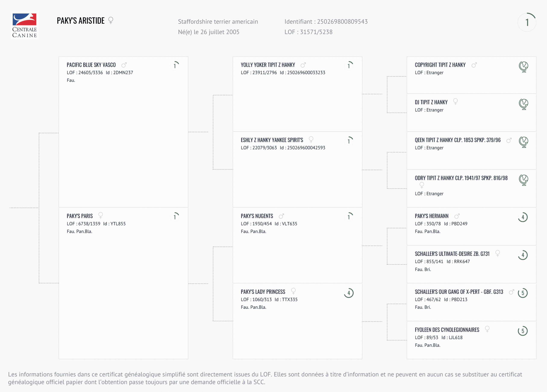Screen dimensions: 547x392
Task: Click badge 4 on SCHALLER'S ULTIMATE-DESIRE card
Action: [x=523, y=255]
